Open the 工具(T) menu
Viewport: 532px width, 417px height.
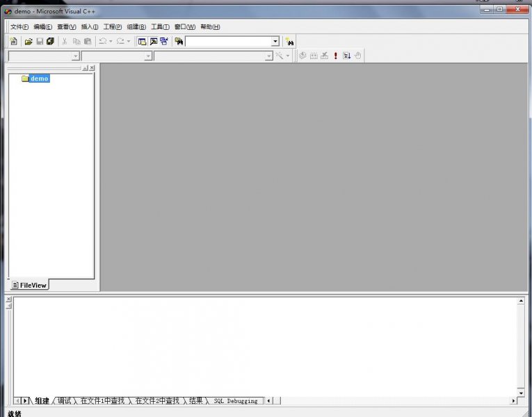pos(160,27)
